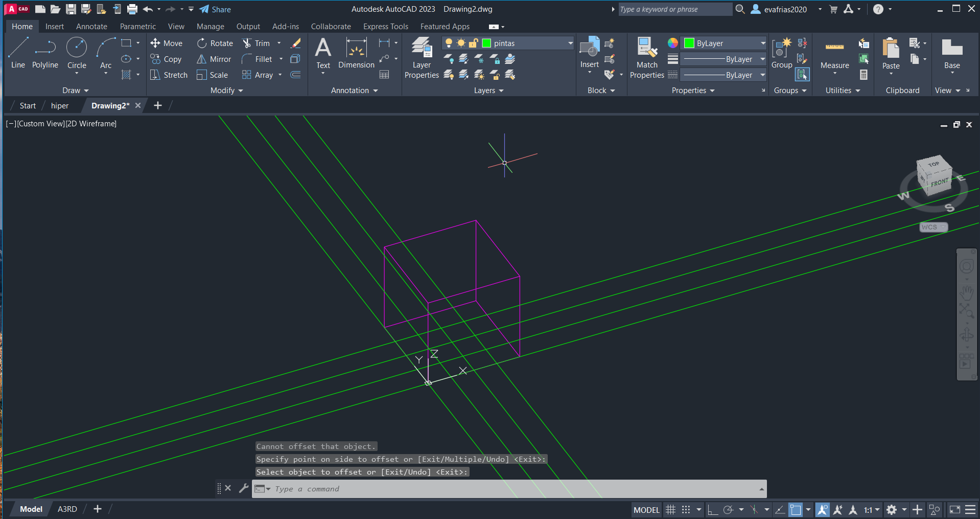
Task: Click the Dimension annotation tool
Action: click(x=356, y=53)
